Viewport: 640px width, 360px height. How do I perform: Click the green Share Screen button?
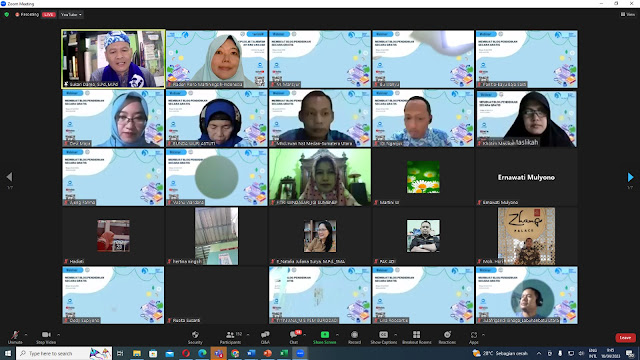click(x=324, y=337)
